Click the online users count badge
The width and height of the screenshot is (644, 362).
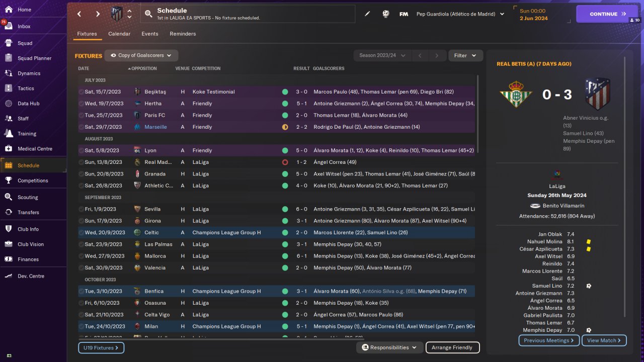pos(634,21)
